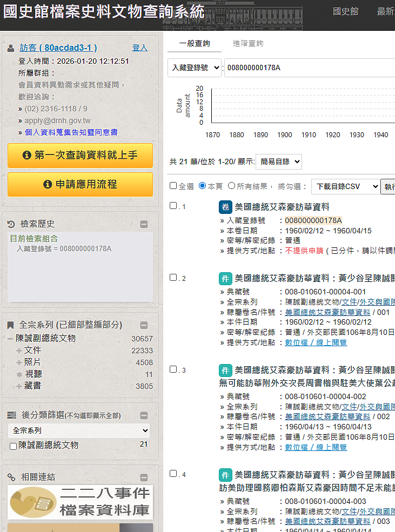Expand the 照片 tree node

click(x=19, y=362)
